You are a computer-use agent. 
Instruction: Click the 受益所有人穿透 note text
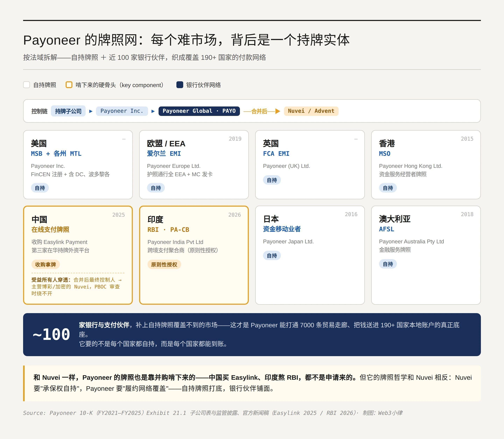click(x=76, y=287)
